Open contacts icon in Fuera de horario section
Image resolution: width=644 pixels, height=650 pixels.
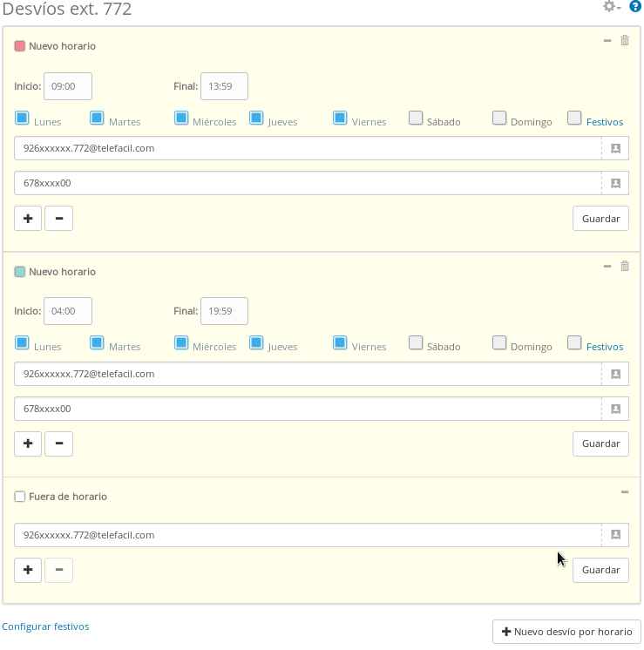tap(615, 535)
